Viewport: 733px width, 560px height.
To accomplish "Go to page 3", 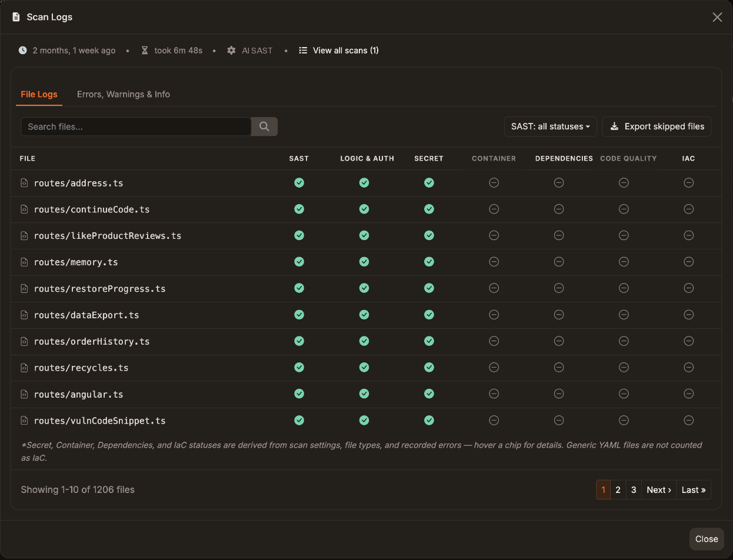I will (634, 490).
